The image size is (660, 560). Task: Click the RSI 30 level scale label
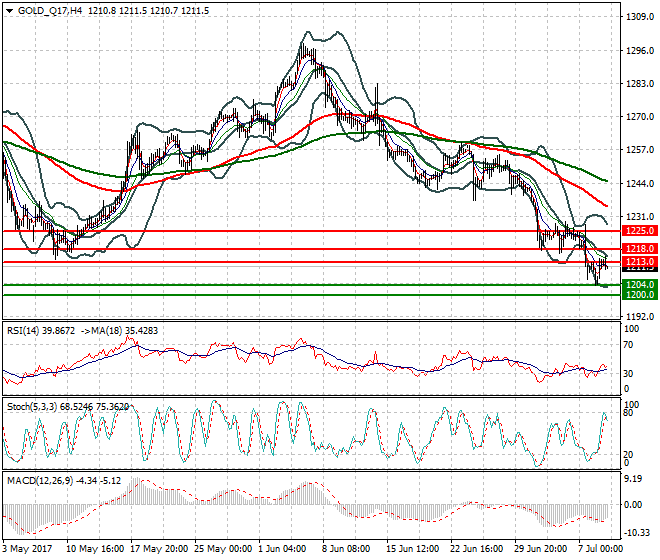point(628,373)
